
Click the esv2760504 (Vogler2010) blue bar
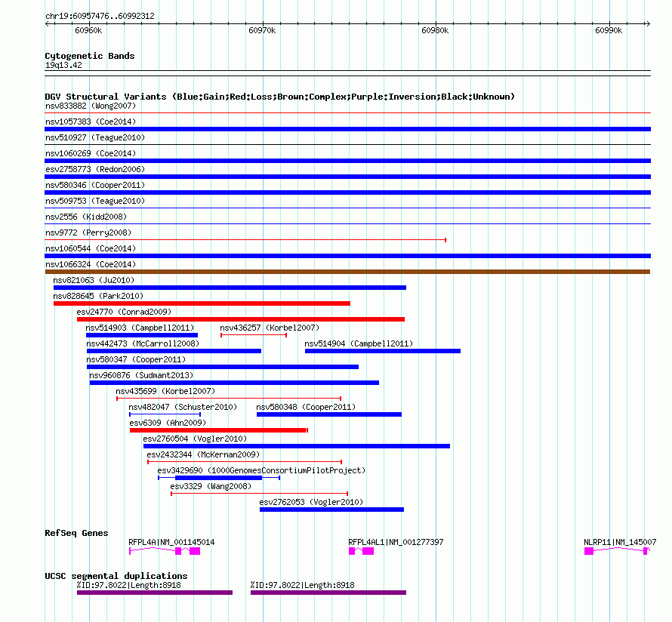click(297, 446)
